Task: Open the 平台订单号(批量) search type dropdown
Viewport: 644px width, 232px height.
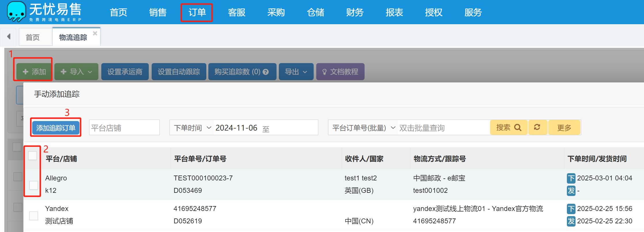Action: click(x=363, y=128)
